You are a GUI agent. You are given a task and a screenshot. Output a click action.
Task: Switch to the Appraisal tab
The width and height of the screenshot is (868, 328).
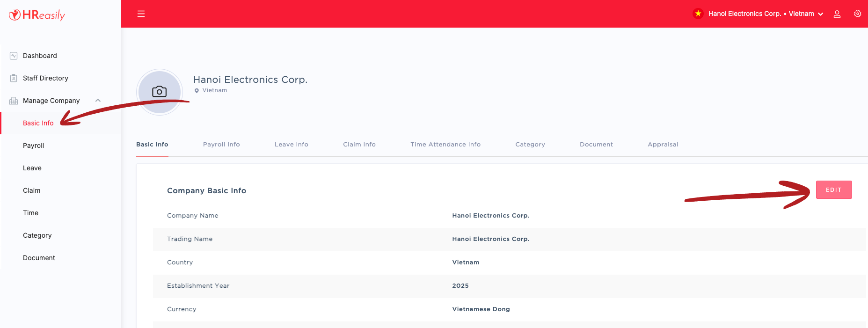point(663,145)
